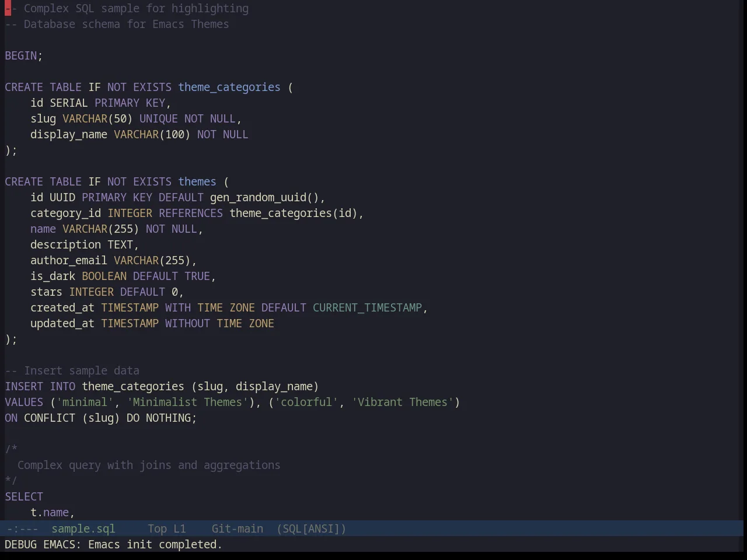Image resolution: width=747 pixels, height=560 pixels.
Task: Click the 'Insert sample data' comment
Action: 72,370
